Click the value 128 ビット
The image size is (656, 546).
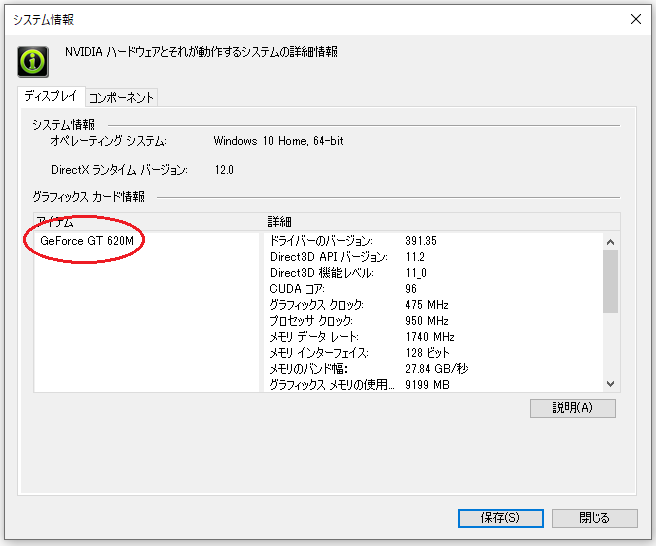428,353
